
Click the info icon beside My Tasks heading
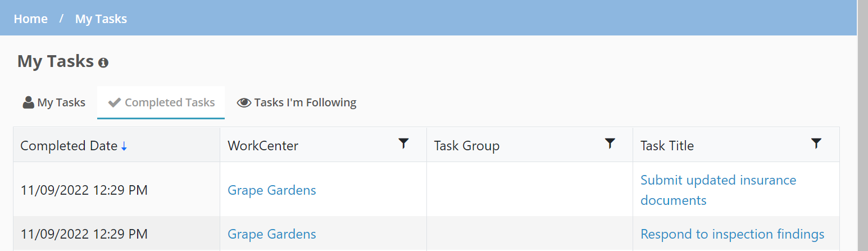pos(103,63)
